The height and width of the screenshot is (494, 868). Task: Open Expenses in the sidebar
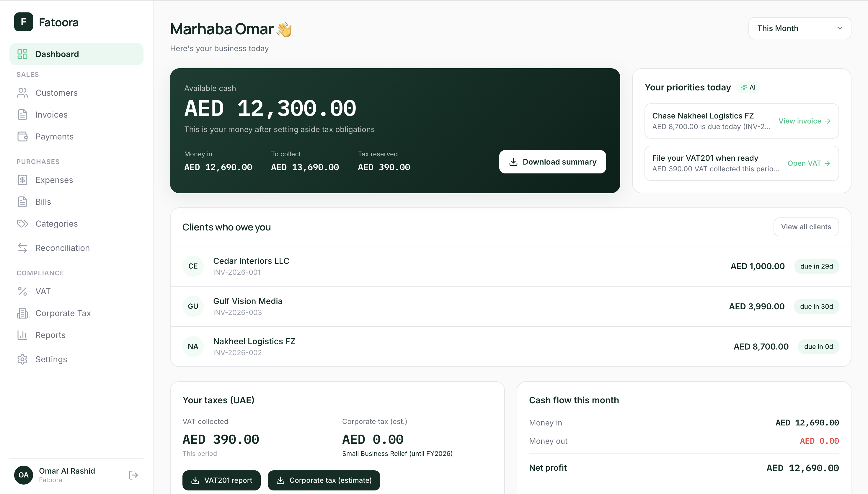(76, 180)
